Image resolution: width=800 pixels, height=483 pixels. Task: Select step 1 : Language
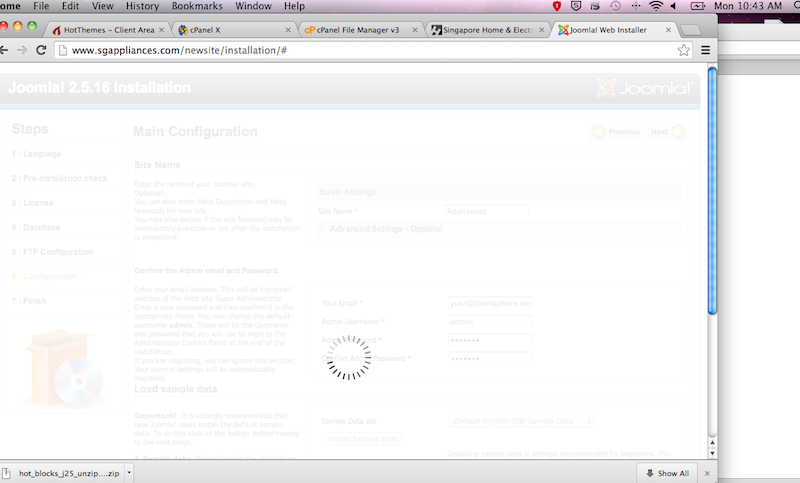36,154
